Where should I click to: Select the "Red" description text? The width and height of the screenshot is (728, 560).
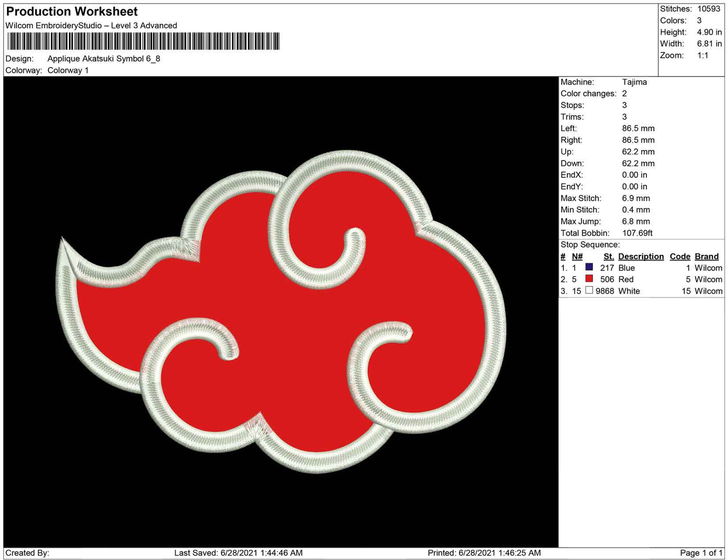coord(626,279)
